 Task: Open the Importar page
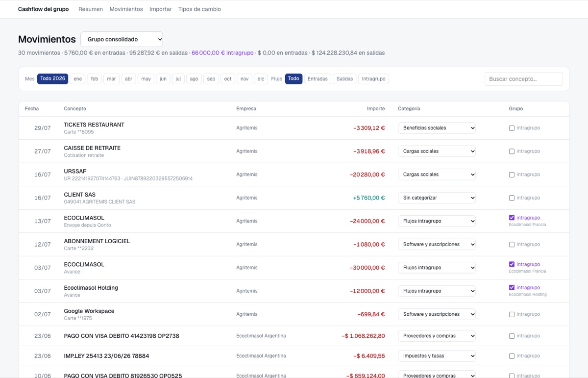(x=160, y=9)
